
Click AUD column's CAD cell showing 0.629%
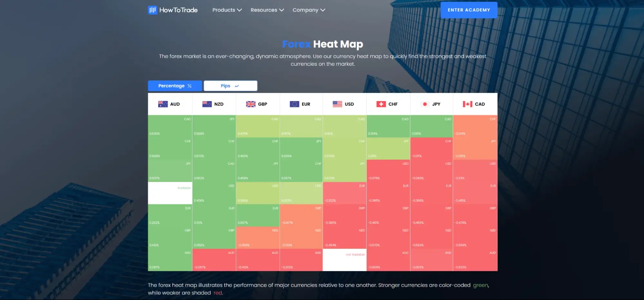tap(170, 126)
